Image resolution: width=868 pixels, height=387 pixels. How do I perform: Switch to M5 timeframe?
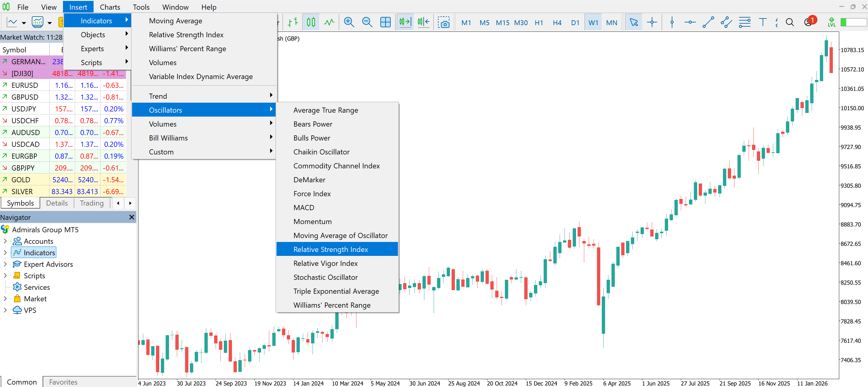point(484,23)
